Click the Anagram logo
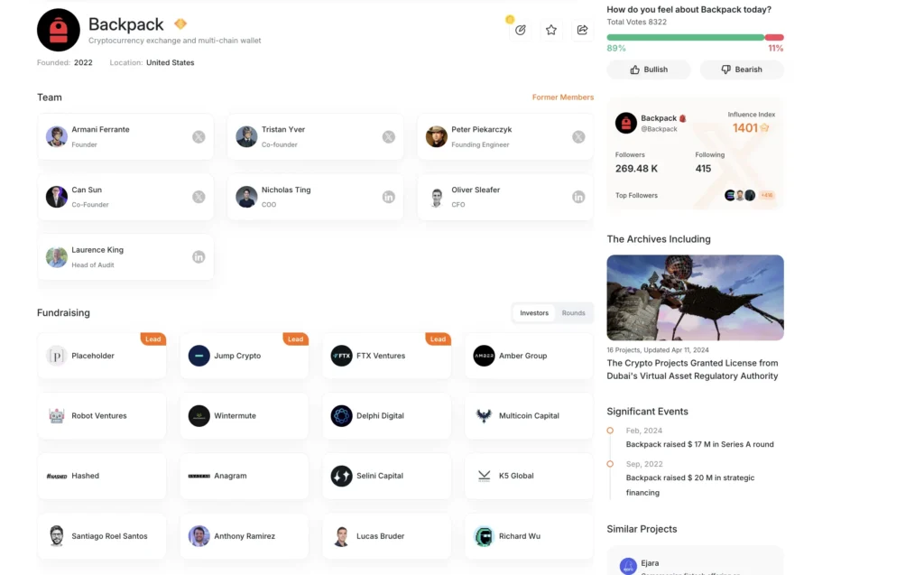 point(199,476)
